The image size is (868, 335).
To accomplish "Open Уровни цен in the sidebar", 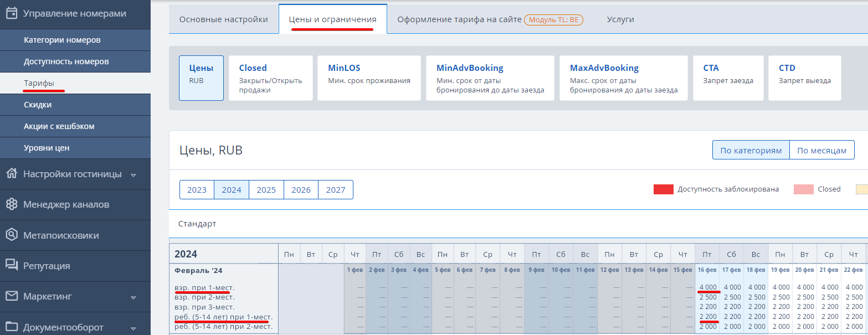I will [75, 148].
